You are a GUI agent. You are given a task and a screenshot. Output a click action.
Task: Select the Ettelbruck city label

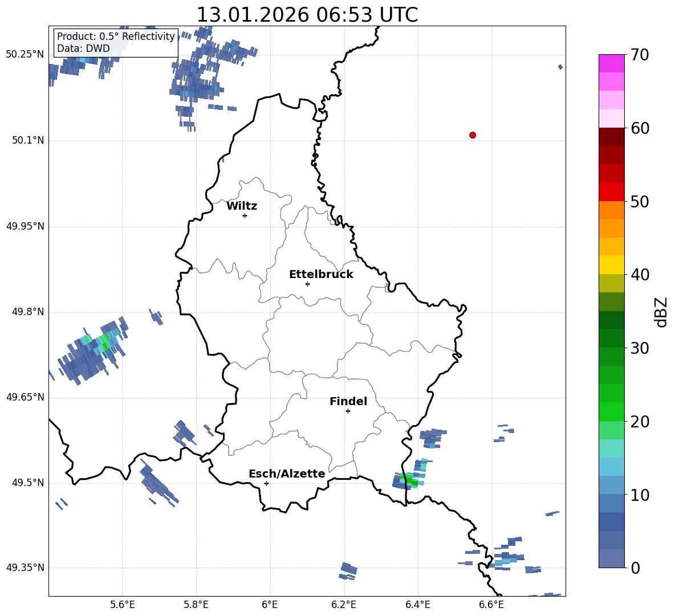[x=321, y=275]
